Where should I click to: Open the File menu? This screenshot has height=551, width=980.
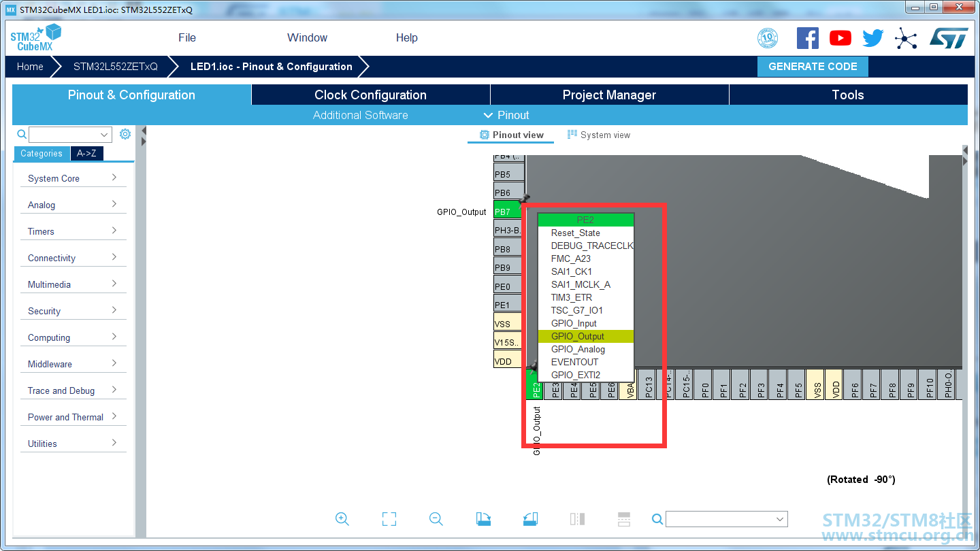click(187, 38)
